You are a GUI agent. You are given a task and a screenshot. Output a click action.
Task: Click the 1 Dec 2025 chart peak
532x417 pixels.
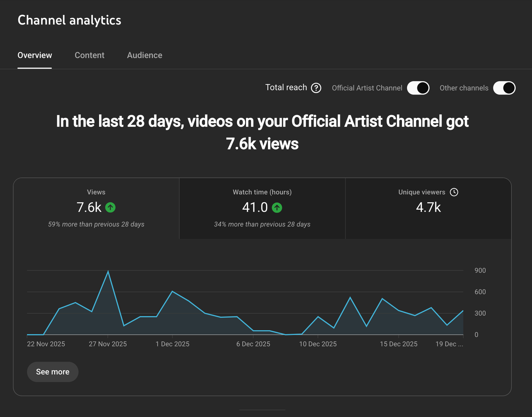pos(172,292)
